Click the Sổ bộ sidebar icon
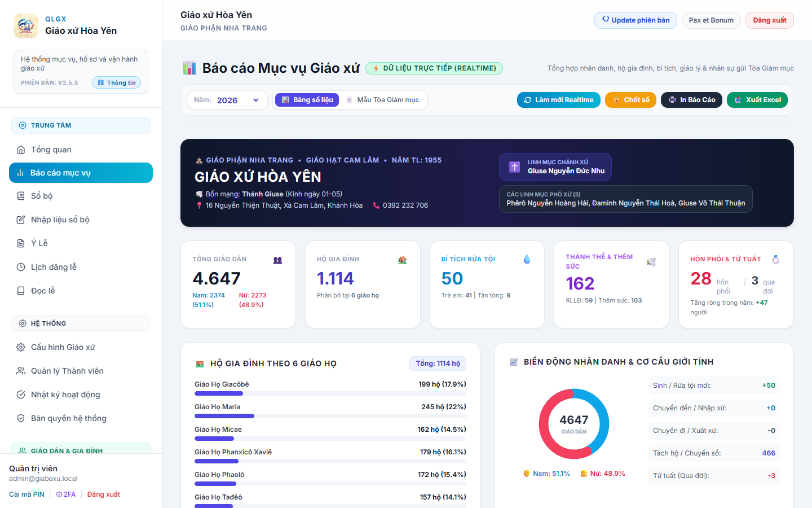 point(21,196)
